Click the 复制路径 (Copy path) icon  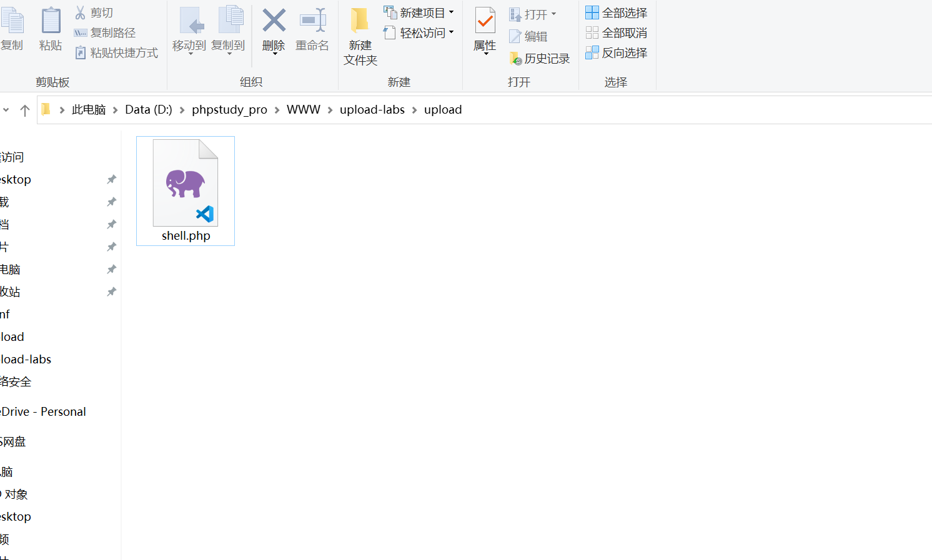click(81, 33)
